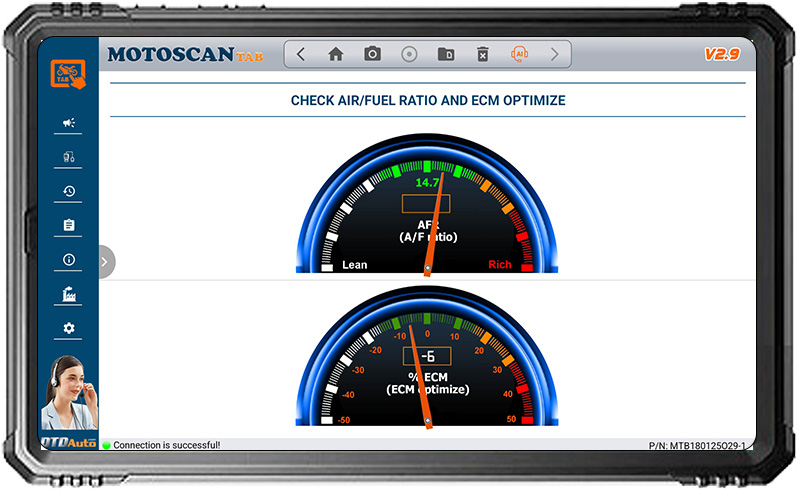Click the Connection is successful status text
Screen dimensions: 800x489
[166, 445]
